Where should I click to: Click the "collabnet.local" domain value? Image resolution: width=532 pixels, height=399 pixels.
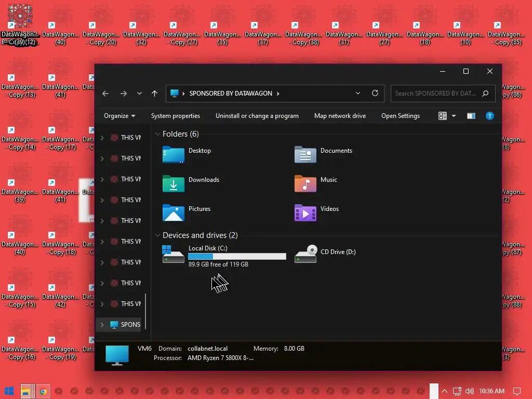click(208, 349)
